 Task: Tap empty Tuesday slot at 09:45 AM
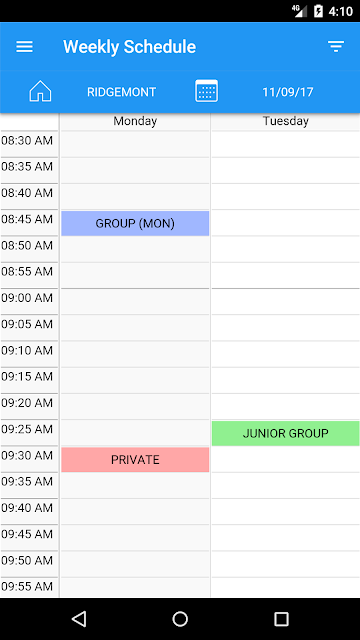click(x=285, y=538)
